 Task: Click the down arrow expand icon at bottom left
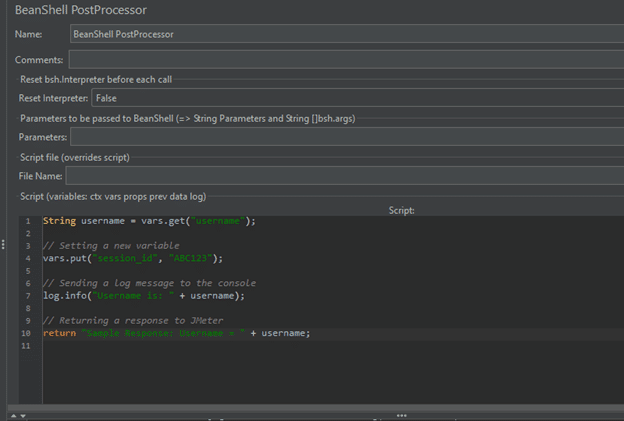pyautogui.click(x=23, y=416)
